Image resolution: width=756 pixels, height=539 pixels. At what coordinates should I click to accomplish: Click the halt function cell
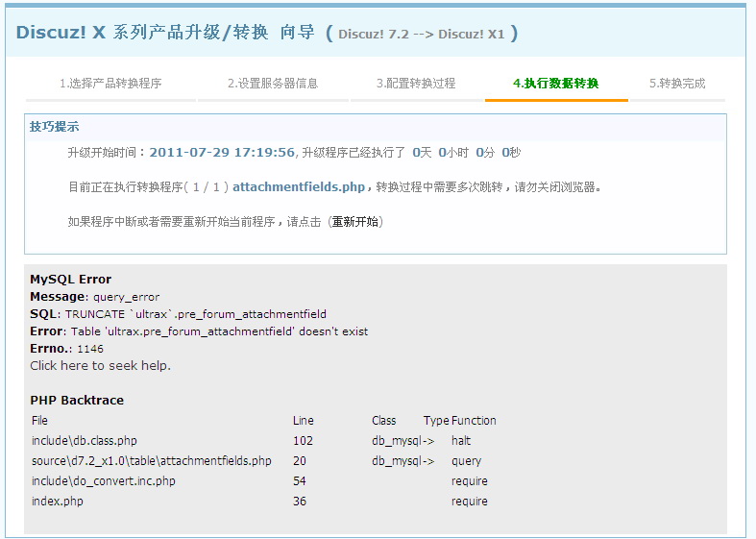[461, 441]
